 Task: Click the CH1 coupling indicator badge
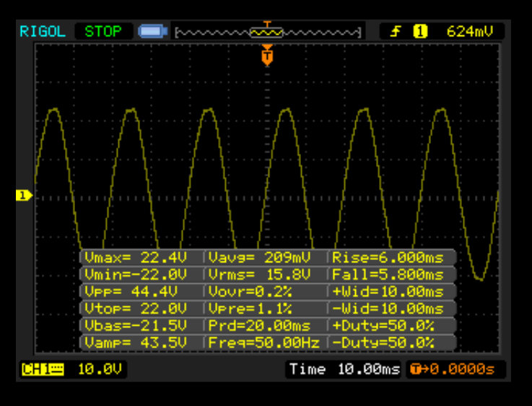tap(43, 369)
